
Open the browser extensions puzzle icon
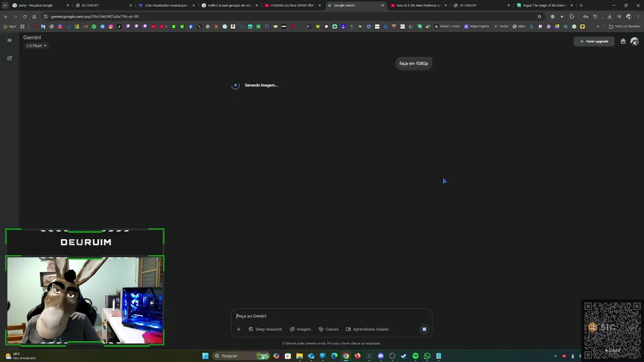coord(572,17)
